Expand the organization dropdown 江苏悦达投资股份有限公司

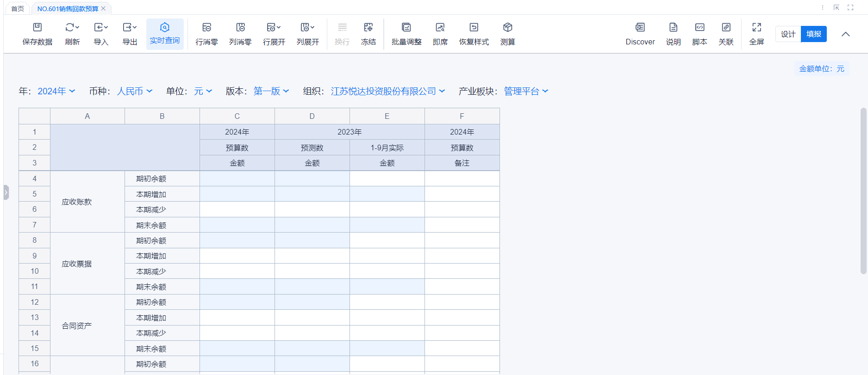click(x=387, y=92)
